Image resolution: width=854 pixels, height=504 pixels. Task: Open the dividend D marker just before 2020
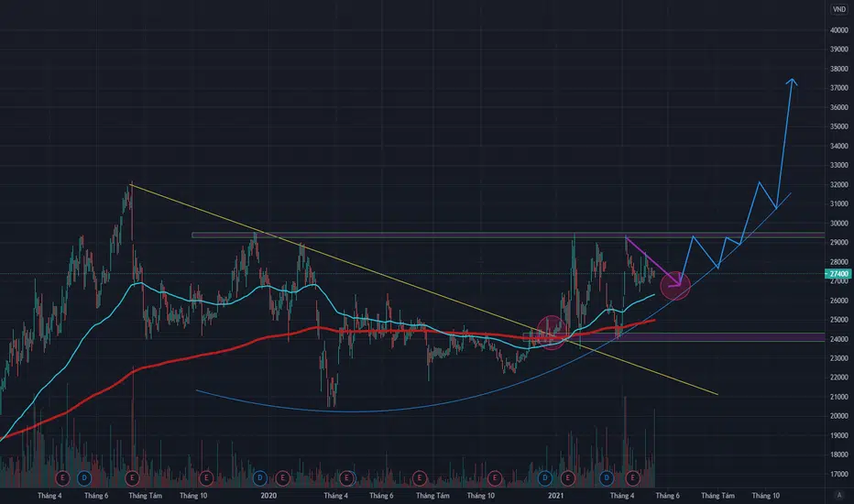click(260, 478)
